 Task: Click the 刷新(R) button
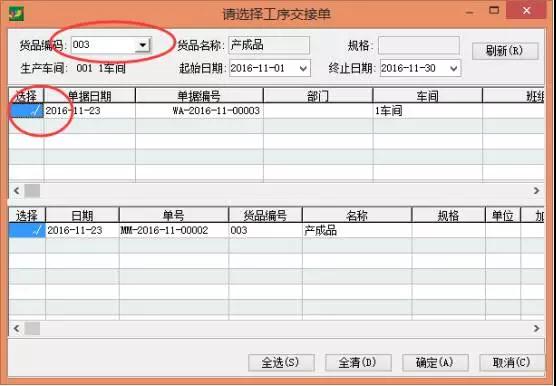[505, 51]
